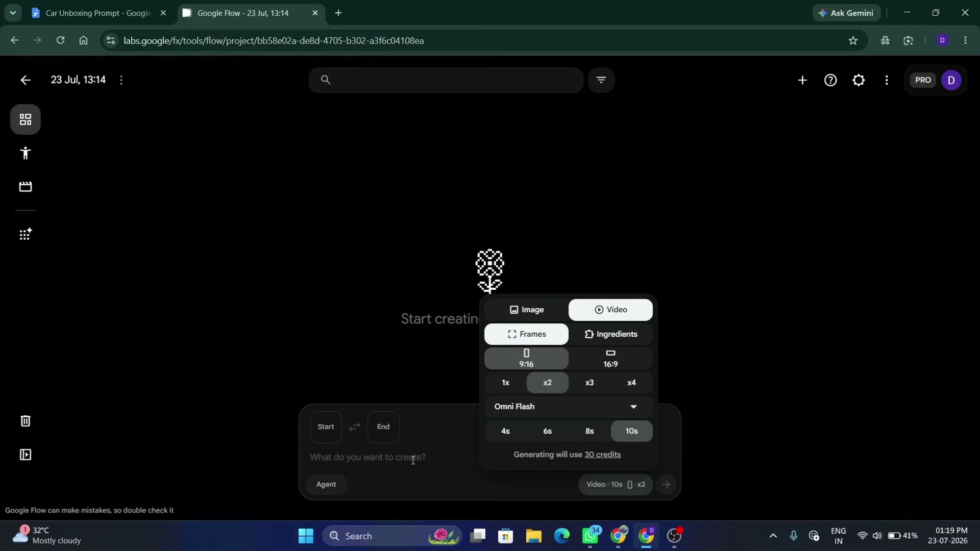Set output count to 1x
Image resolution: width=980 pixels, height=551 pixels.
[x=505, y=383]
